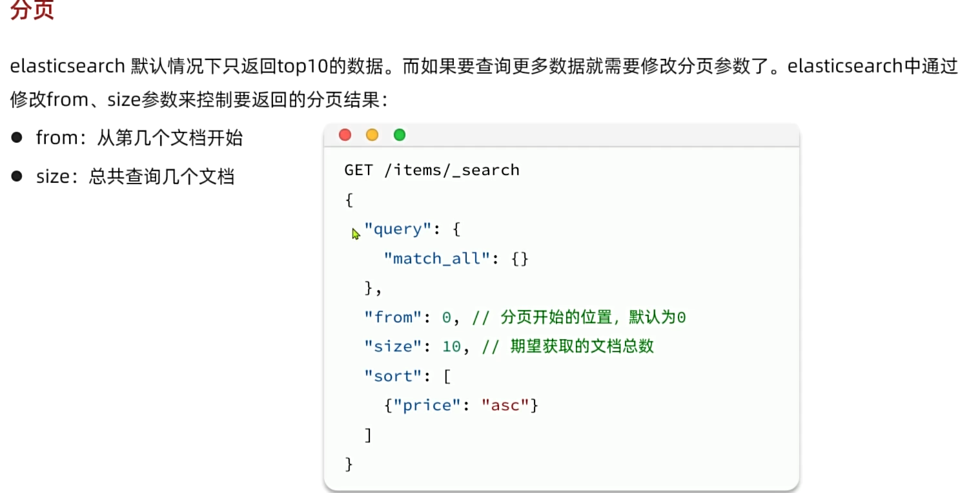
Task: Click the yellow minimize dot of code window
Action: click(372, 134)
